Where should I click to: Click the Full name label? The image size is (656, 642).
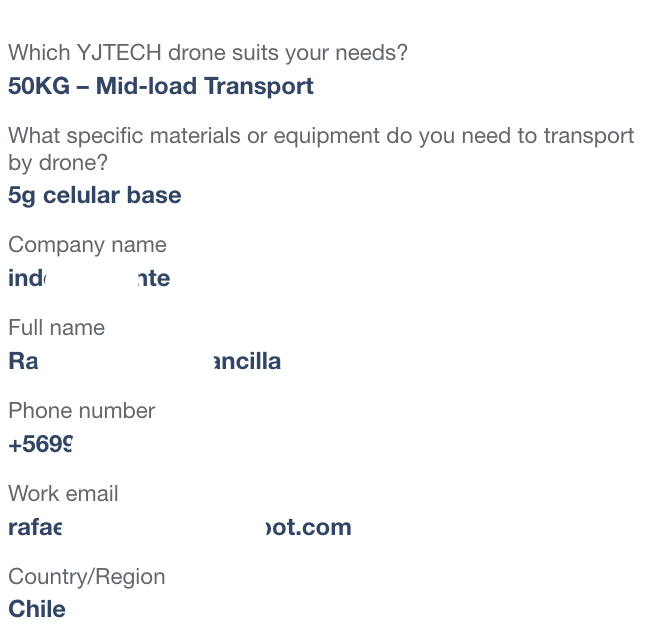coord(56,327)
